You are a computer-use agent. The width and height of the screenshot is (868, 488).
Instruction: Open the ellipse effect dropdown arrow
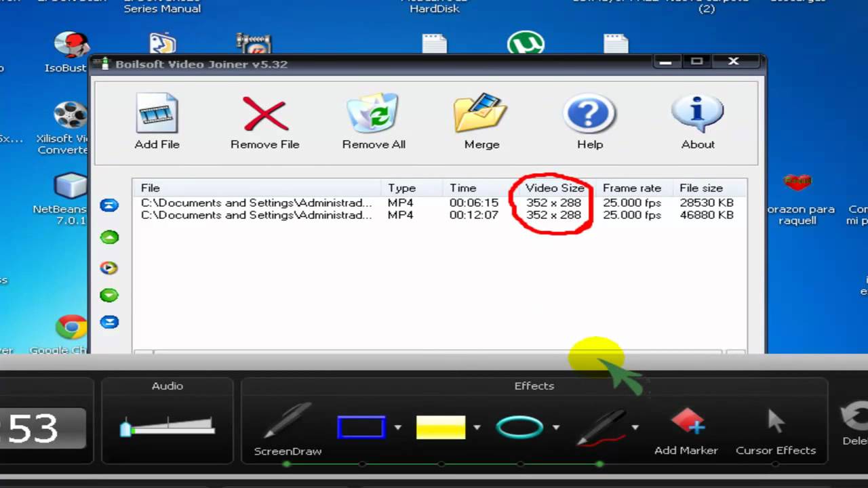click(556, 428)
